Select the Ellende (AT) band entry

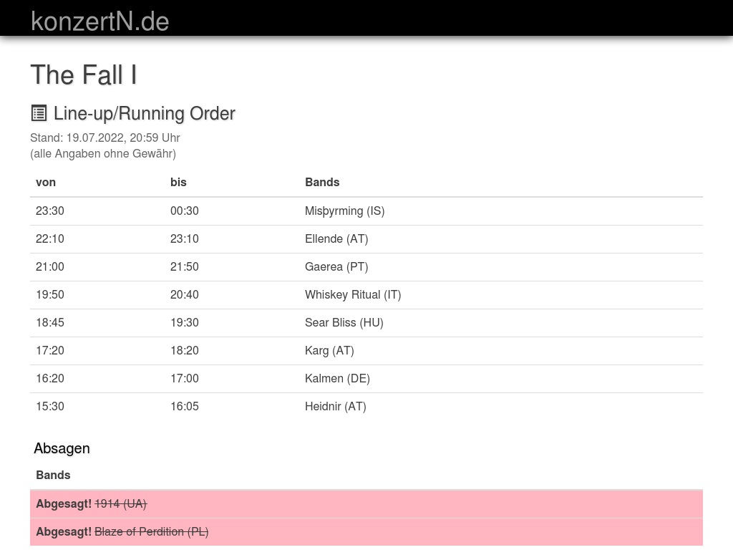pos(336,238)
